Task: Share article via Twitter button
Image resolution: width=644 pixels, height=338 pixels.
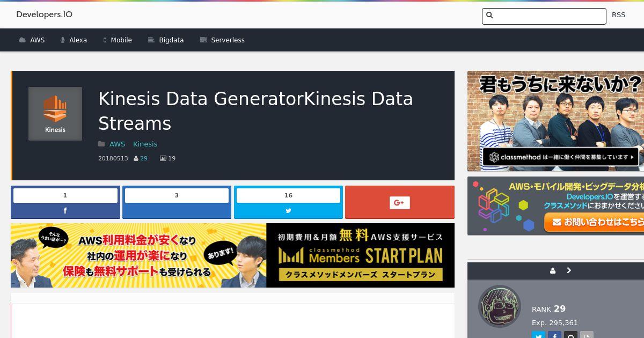Action: coord(288,211)
